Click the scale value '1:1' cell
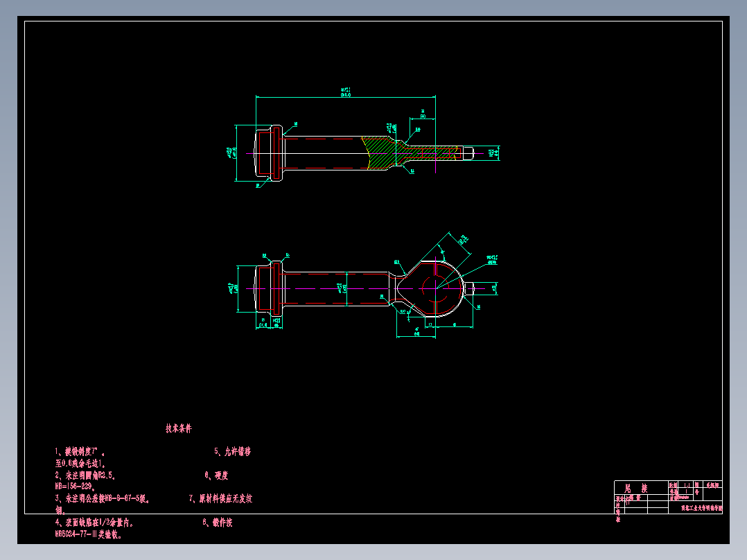747x560 pixels. pos(687,484)
